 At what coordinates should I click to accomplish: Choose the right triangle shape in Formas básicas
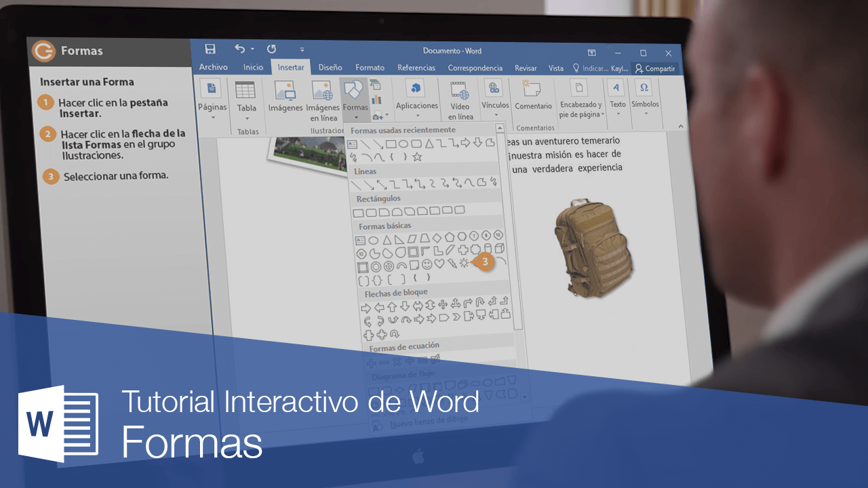[399, 239]
